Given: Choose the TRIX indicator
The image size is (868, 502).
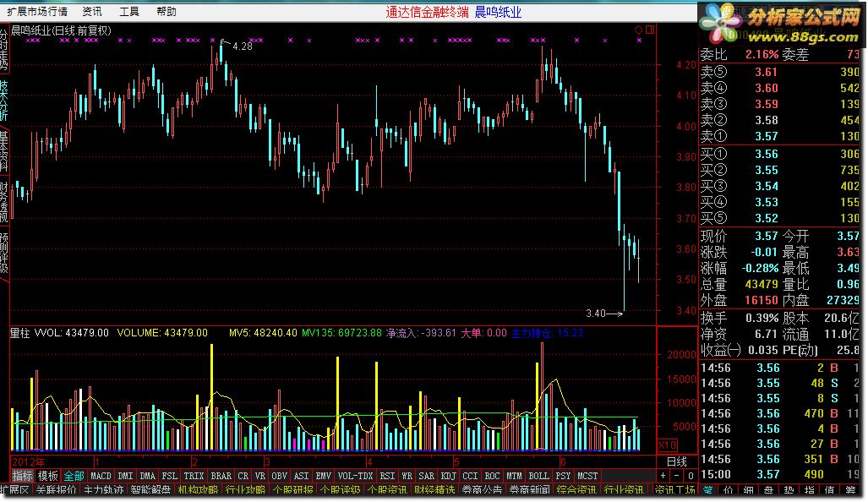Looking at the screenshot, I should tap(194, 476).
